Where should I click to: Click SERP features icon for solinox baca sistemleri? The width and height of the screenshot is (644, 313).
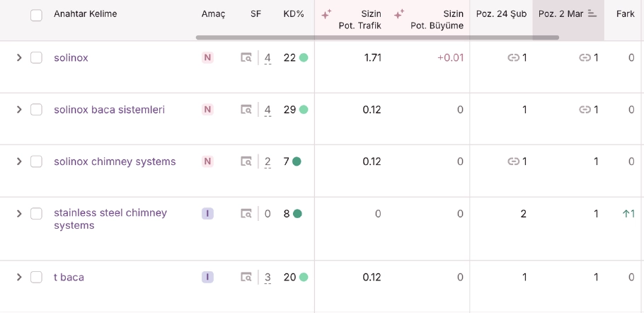point(246,110)
